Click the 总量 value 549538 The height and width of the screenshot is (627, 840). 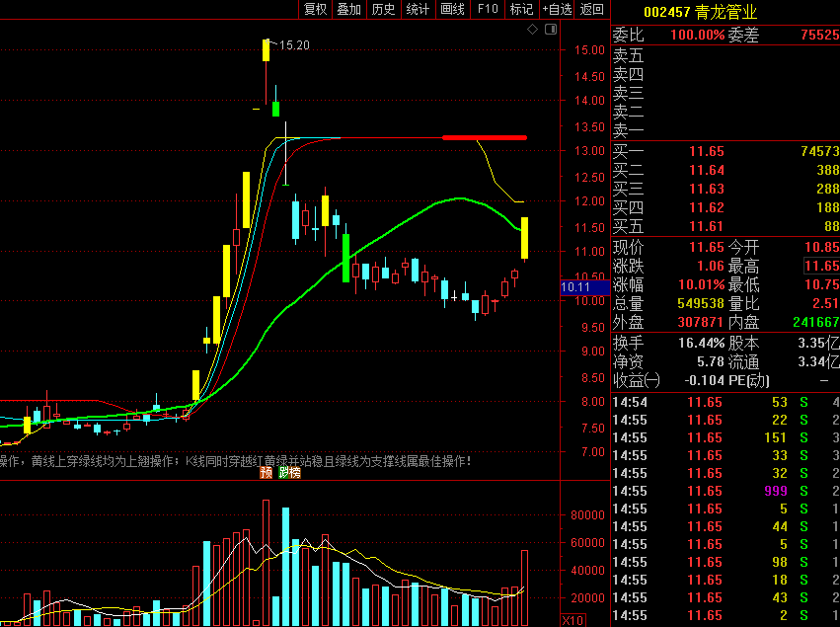(701, 303)
